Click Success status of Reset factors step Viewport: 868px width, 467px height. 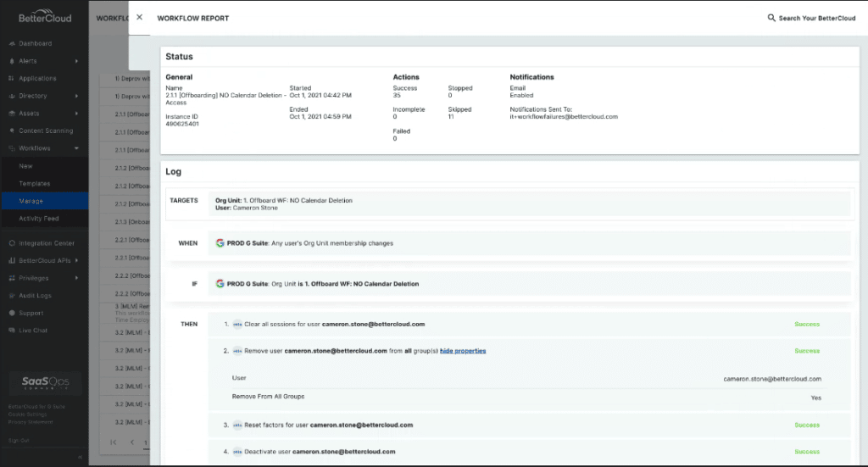(x=807, y=425)
